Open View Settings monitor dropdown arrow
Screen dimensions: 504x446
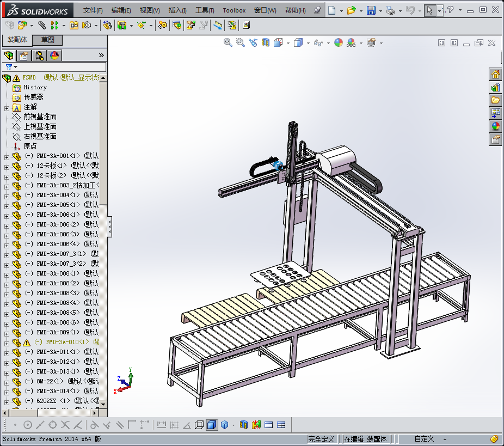point(381,43)
